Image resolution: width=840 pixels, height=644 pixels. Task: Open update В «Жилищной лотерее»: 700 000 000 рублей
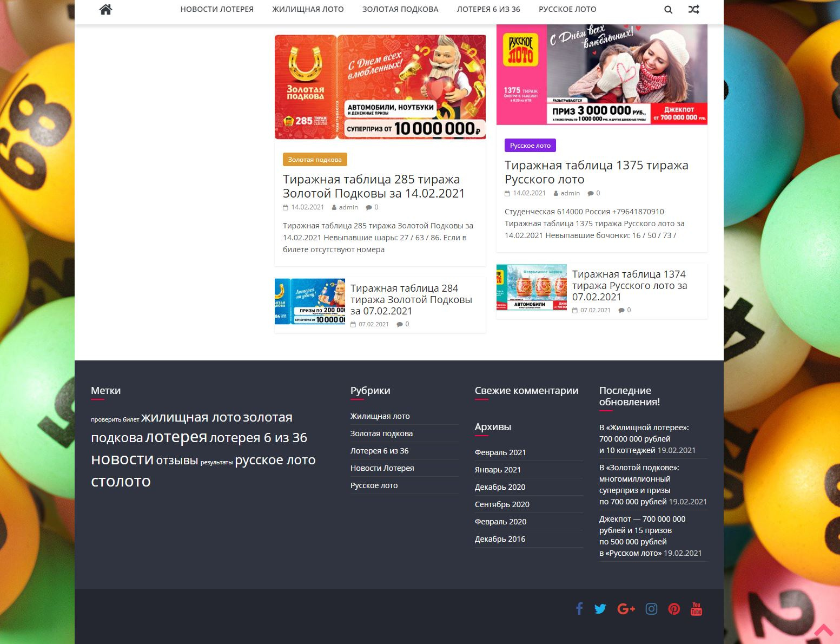(644, 439)
